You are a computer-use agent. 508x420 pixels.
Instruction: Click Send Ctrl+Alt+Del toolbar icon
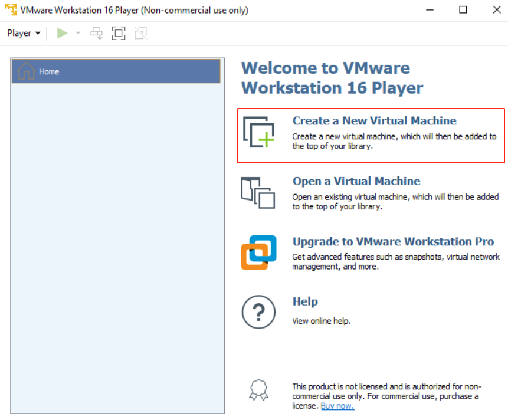click(97, 33)
